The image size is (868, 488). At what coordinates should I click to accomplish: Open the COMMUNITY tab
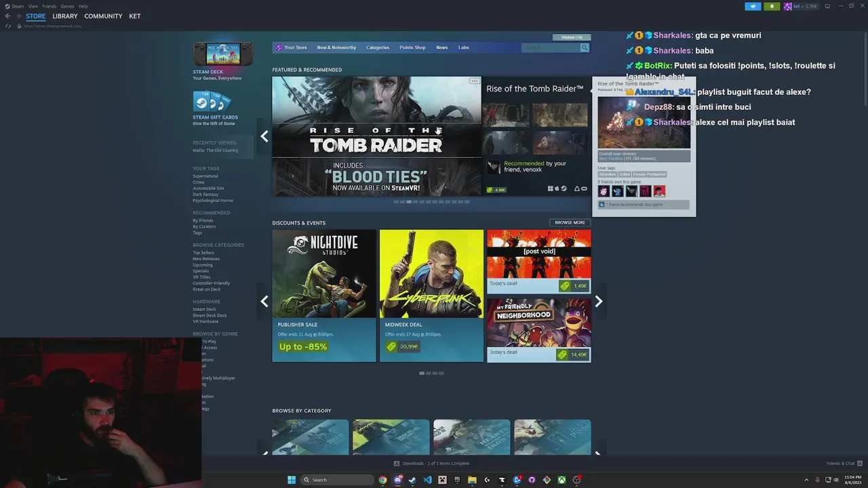(x=103, y=16)
